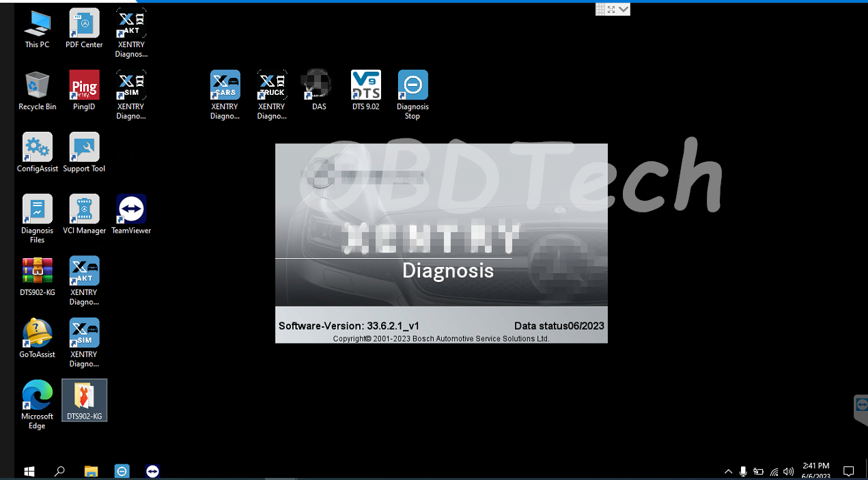
Task: Click the Bosch copyright line
Action: pyautogui.click(x=441, y=339)
